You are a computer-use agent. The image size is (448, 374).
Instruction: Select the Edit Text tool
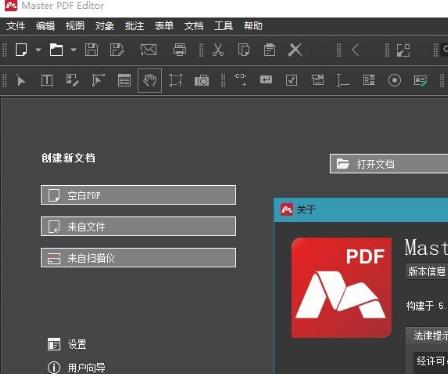pos(47,80)
